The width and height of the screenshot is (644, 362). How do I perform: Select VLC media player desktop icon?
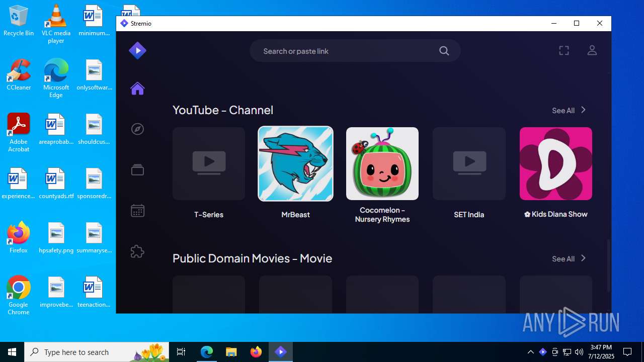point(56,24)
